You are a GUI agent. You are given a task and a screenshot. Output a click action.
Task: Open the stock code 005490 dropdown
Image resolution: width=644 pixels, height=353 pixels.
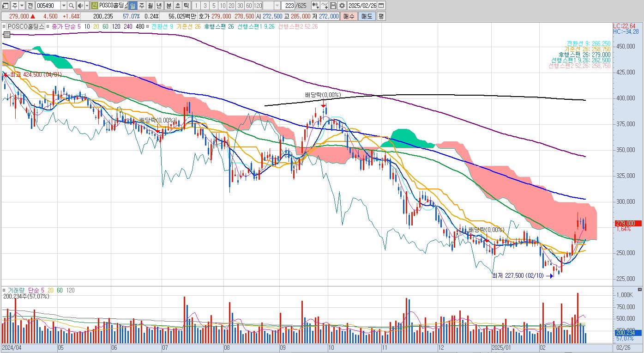[64, 6]
